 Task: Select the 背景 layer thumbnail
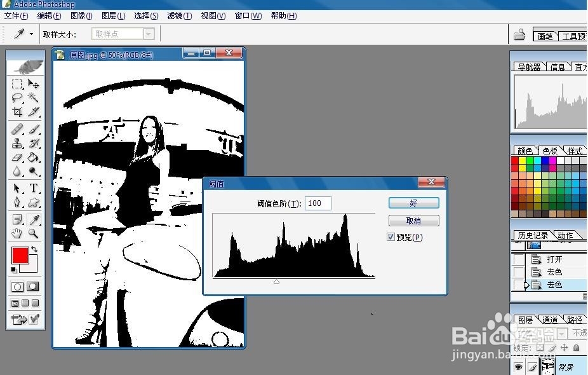pyautogui.click(x=548, y=367)
